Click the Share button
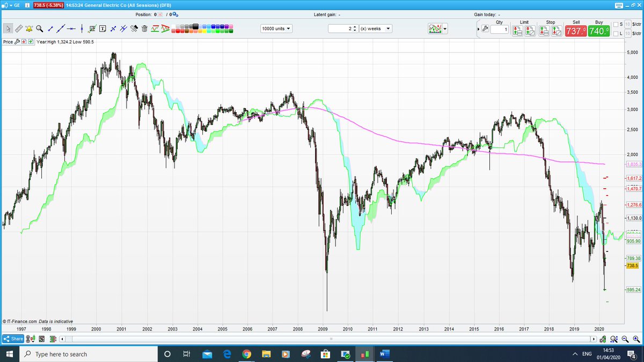 13,339
